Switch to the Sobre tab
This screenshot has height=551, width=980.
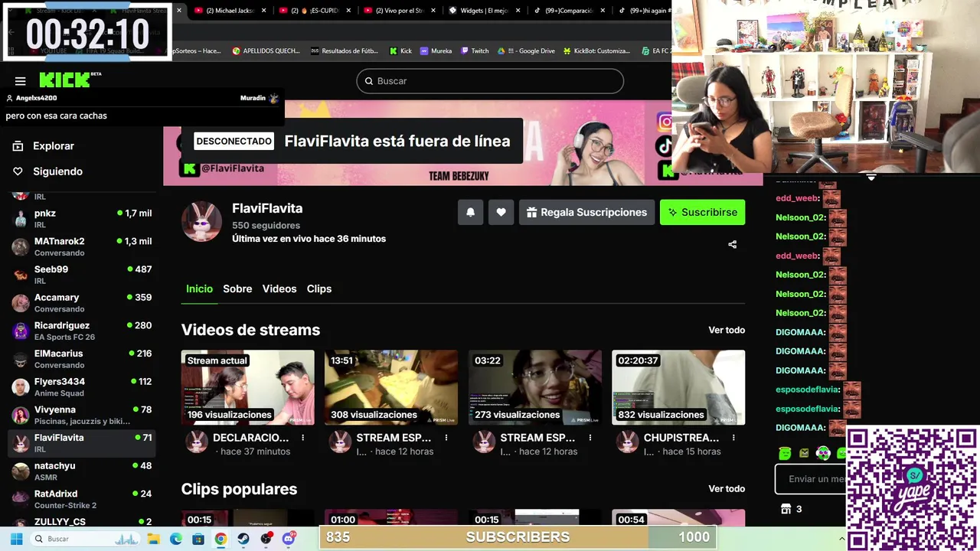tap(237, 289)
